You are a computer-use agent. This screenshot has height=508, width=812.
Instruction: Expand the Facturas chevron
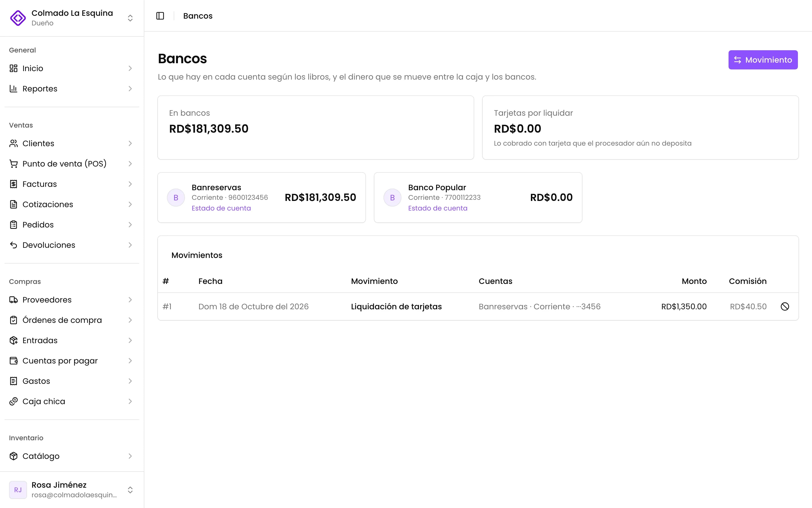130,184
